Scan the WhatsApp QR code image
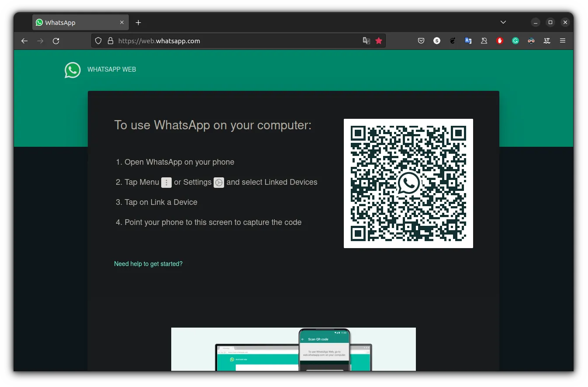Screen dimensions: 588x387 pyautogui.click(x=408, y=183)
